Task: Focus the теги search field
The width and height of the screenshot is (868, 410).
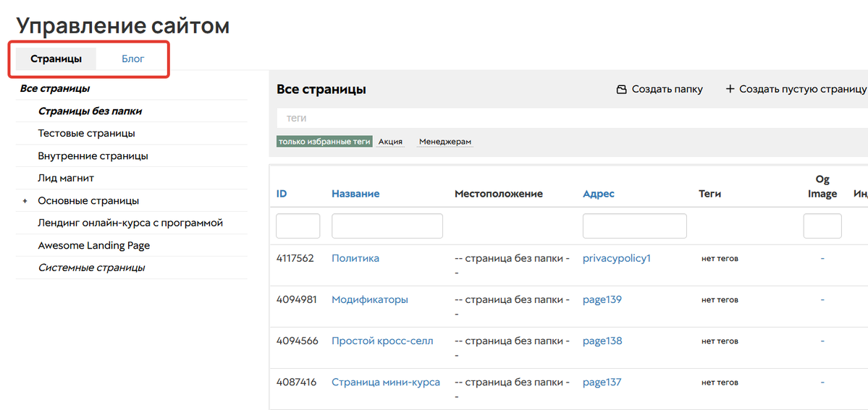Action: (x=572, y=119)
